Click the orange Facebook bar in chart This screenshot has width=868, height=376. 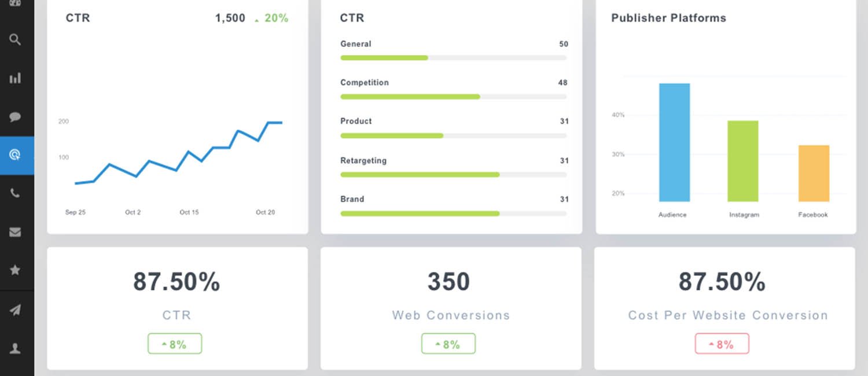(x=814, y=174)
